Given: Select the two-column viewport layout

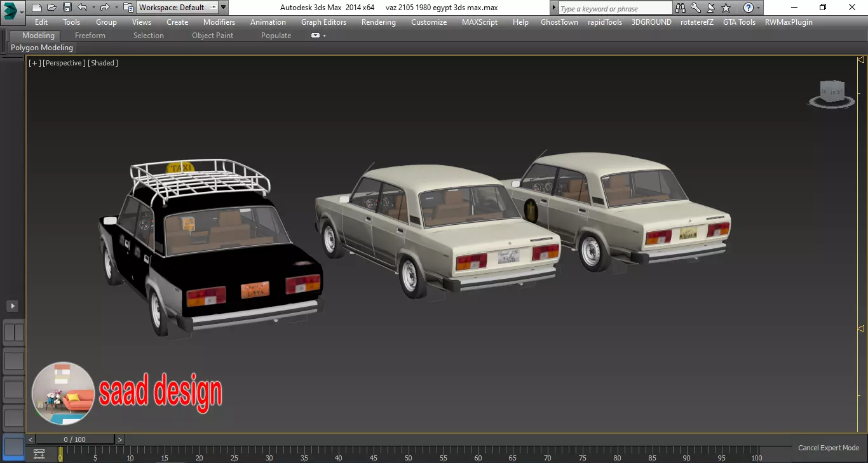Looking at the screenshot, I should 14,333.
